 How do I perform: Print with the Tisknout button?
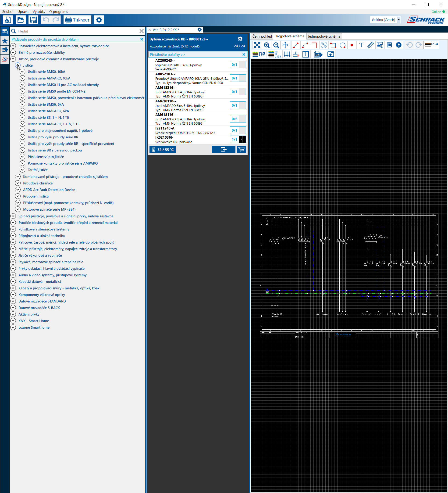(78, 20)
